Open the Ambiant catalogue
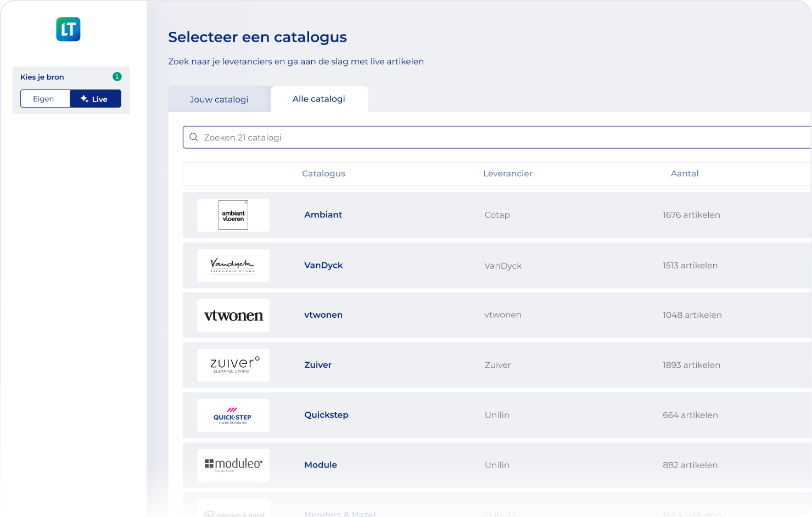This screenshot has width=812, height=517. [x=323, y=215]
